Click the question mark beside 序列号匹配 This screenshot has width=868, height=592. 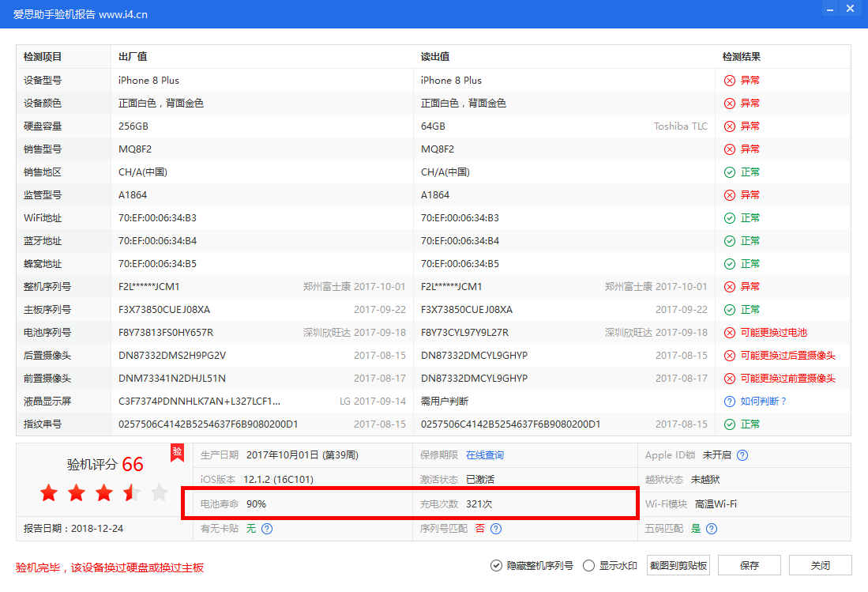(495, 528)
